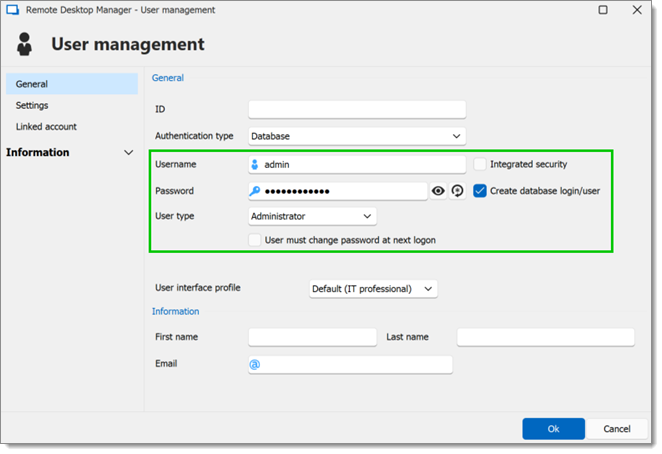
Task: Reveal password with the eye icon
Action: coord(438,191)
